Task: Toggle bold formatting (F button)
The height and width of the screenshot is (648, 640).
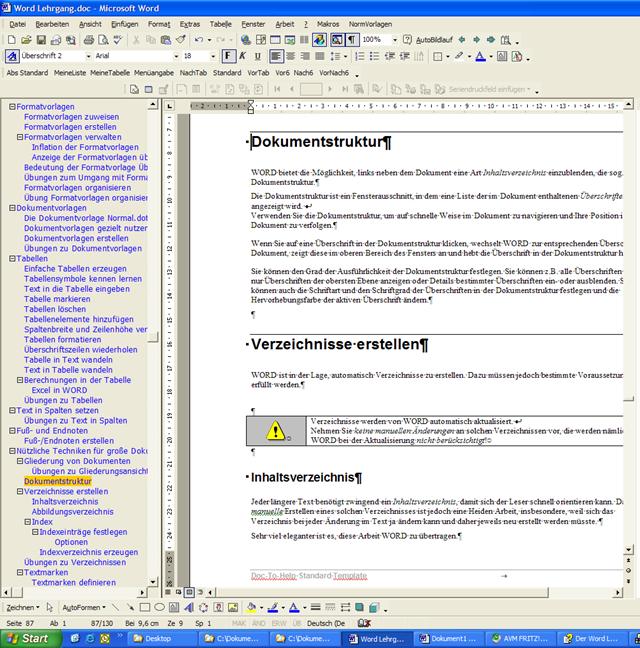Action: click(x=228, y=56)
